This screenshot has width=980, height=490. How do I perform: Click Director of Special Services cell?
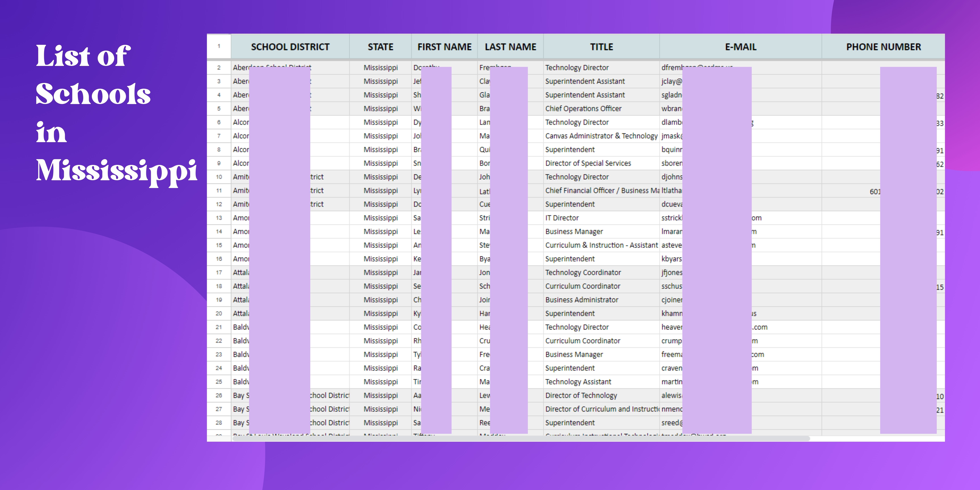tap(588, 163)
